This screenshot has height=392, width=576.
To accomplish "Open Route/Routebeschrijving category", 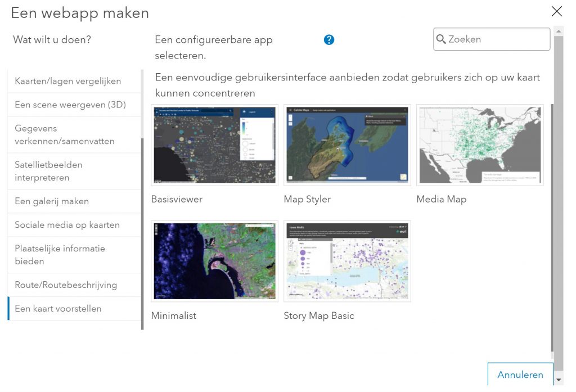I will click(x=66, y=285).
